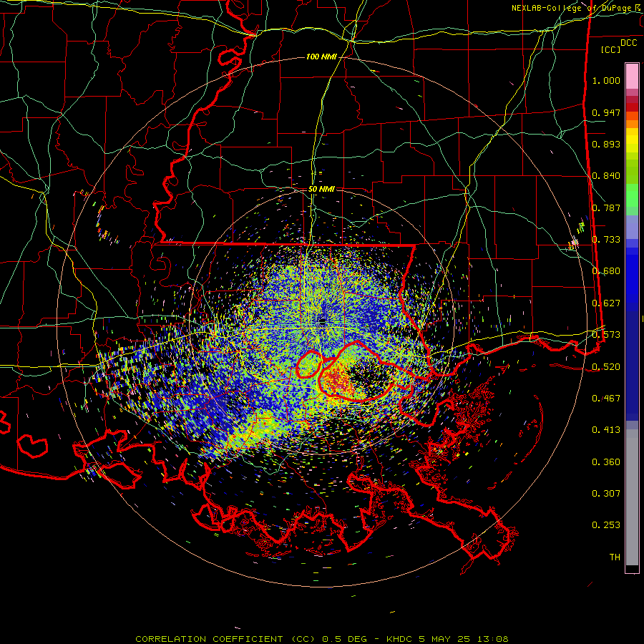Pick the light pink segment of the color bar
Viewport: 644px width, 644px height.
click(632, 76)
